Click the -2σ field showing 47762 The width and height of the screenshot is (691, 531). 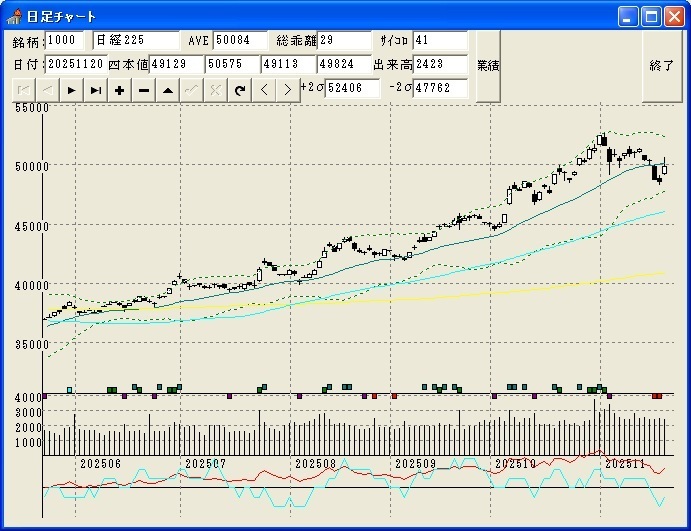(440, 88)
